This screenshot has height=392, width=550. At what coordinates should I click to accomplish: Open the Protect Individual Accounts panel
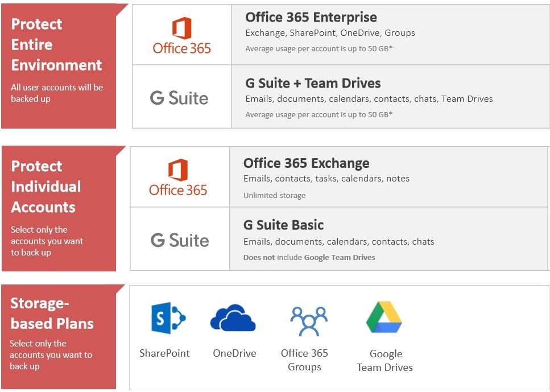(x=59, y=208)
